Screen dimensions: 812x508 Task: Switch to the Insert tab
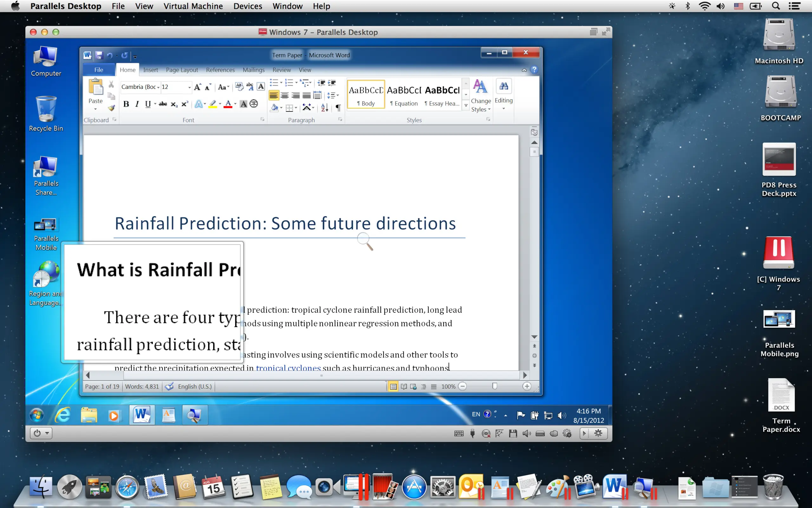click(150, 70)
